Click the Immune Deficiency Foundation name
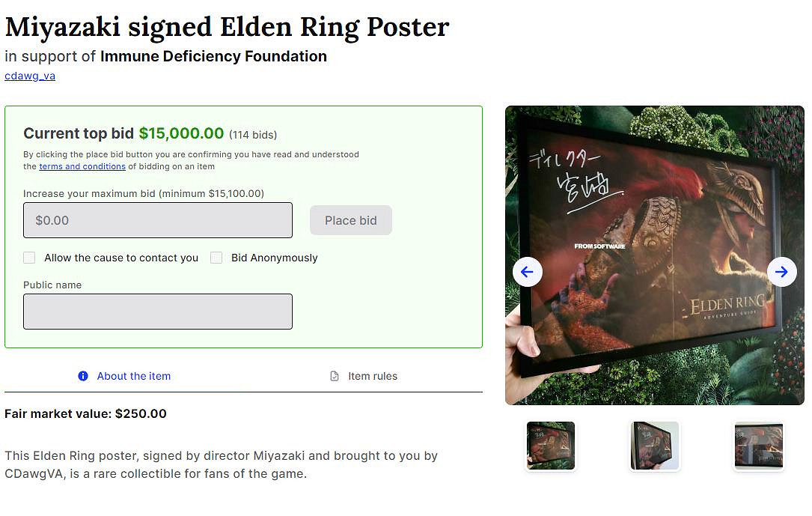Image resolution: width=812 pixels, height=516 pixels. pos(213,56)
